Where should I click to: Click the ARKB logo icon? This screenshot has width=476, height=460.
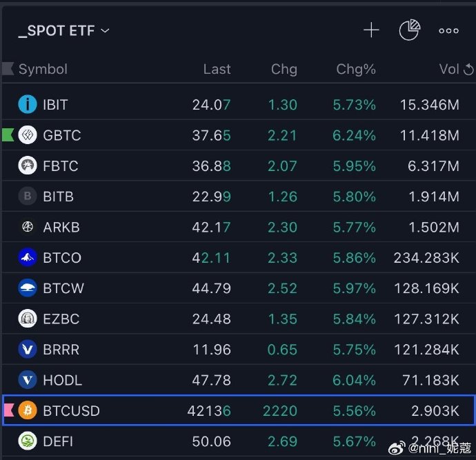pos(28,227)
